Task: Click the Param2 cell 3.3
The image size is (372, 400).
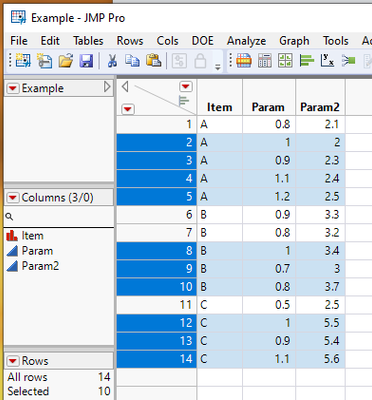Action: click(320, 214)
